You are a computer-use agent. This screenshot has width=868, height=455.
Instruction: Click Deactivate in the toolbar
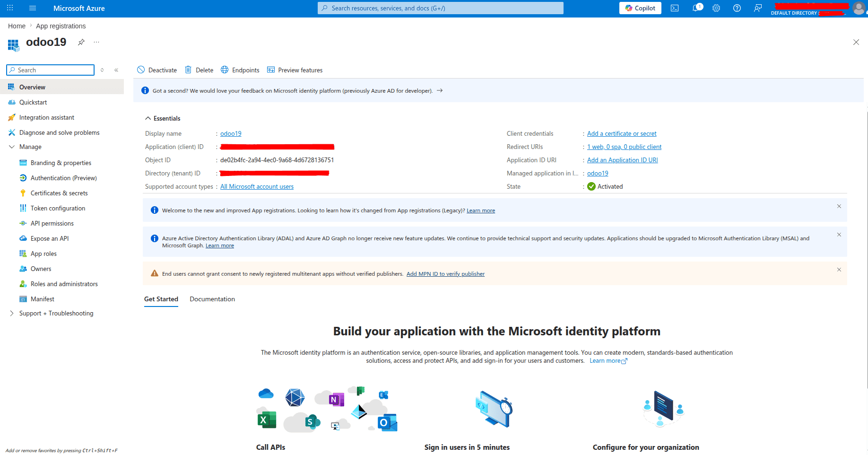pyautogui.click(x=157, y=70)
